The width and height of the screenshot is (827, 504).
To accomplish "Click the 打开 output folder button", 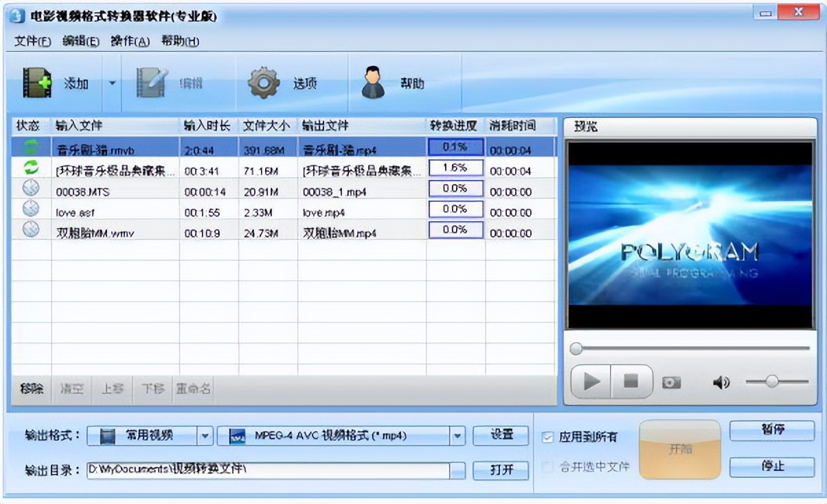I will tap(501, 470).
